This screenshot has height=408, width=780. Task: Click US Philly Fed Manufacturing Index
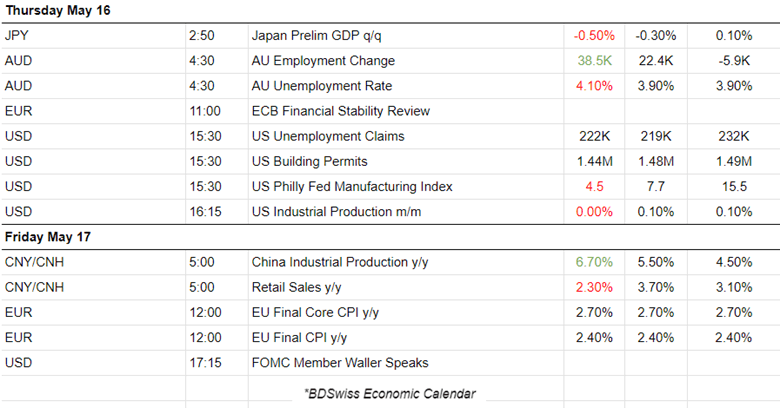click(x=352, y=186)
